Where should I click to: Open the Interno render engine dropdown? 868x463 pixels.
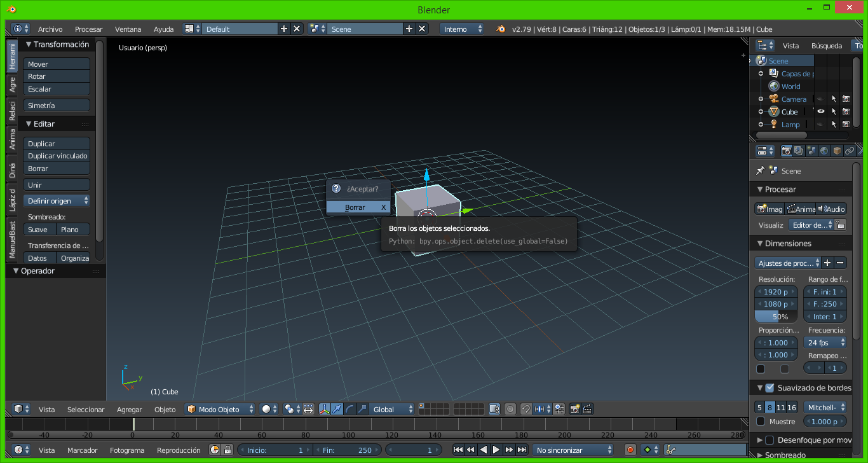461,29
